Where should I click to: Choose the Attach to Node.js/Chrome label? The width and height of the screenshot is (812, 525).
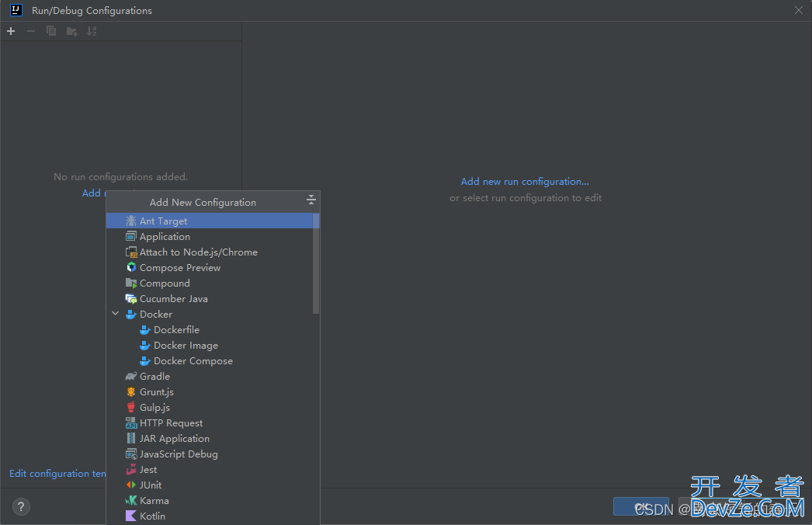(198, 252)
